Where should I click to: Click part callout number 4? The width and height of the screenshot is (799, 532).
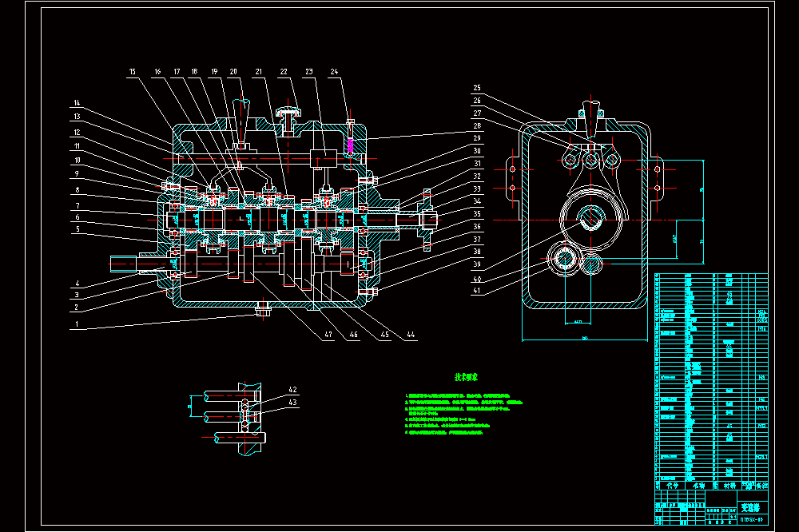[x=77, y=284]
